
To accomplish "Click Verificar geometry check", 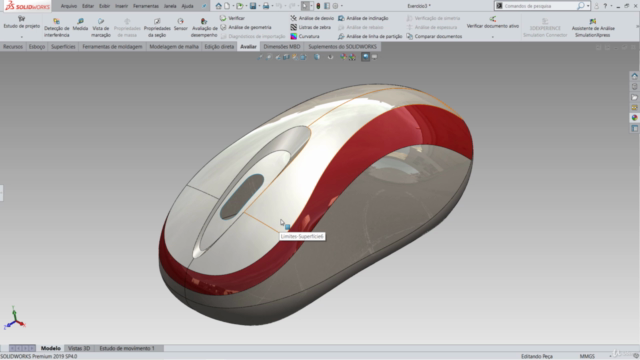I will 232,18.
